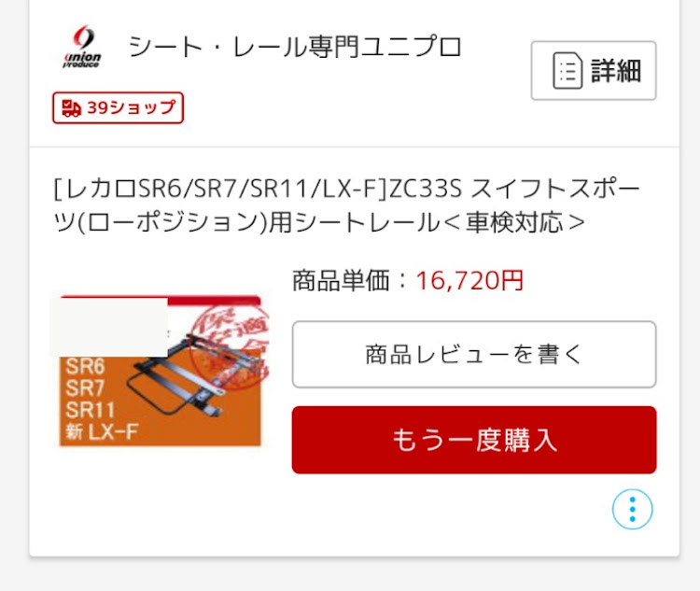Open the 詳細 order details button
Screen dimensions: 700x591
point(594,71)
